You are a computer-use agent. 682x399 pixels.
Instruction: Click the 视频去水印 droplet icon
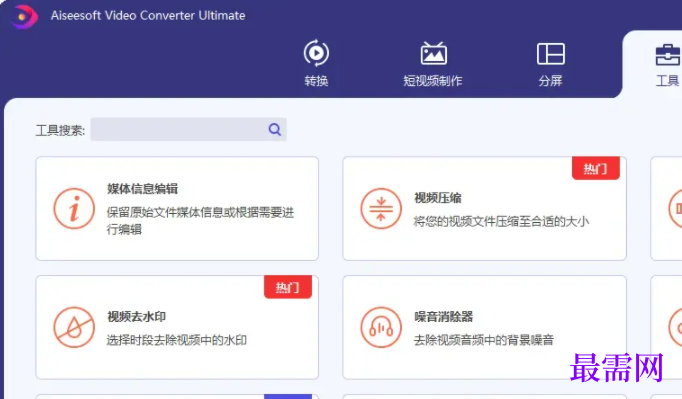pyautogui.click(x=74, y=327)
